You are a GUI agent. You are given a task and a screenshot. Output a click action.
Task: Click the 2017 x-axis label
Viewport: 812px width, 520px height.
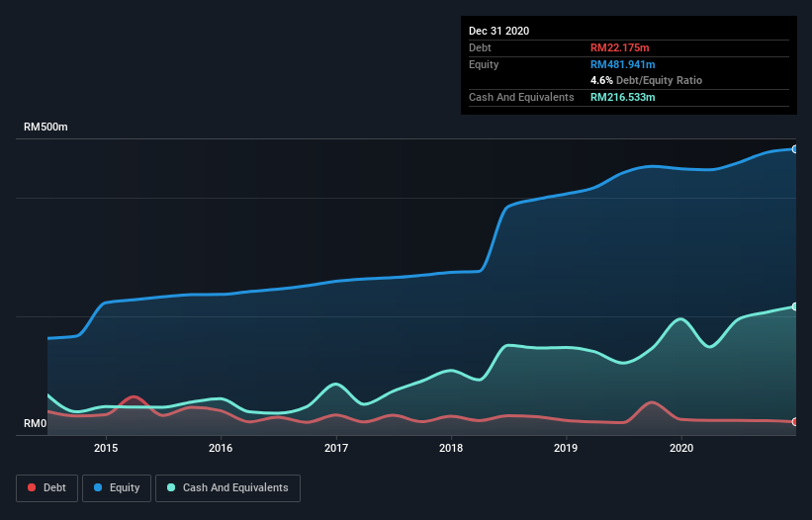(336, 448)
